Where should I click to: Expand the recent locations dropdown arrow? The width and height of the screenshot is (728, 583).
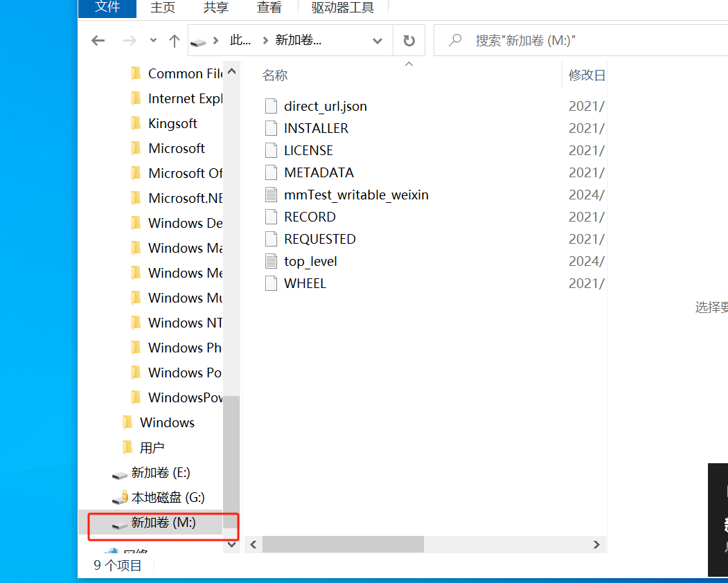[x=154, y=41]
